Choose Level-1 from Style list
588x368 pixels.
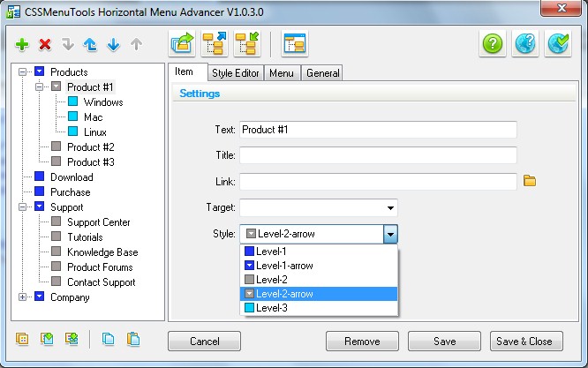point(319,252)
